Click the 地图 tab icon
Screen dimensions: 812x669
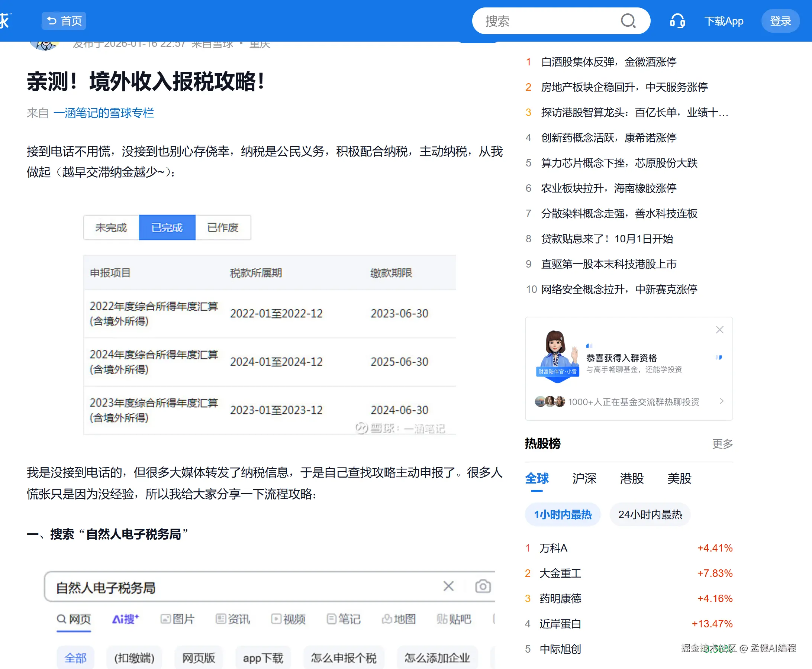pos(399,619)
